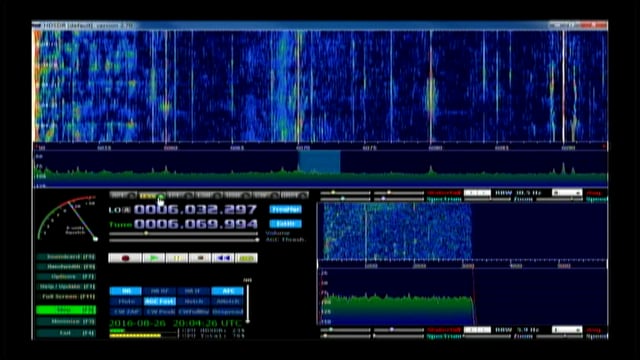Start recording with the red Record button
The image size is (640, 360).
pyautogui.click(x=125, y=258)
